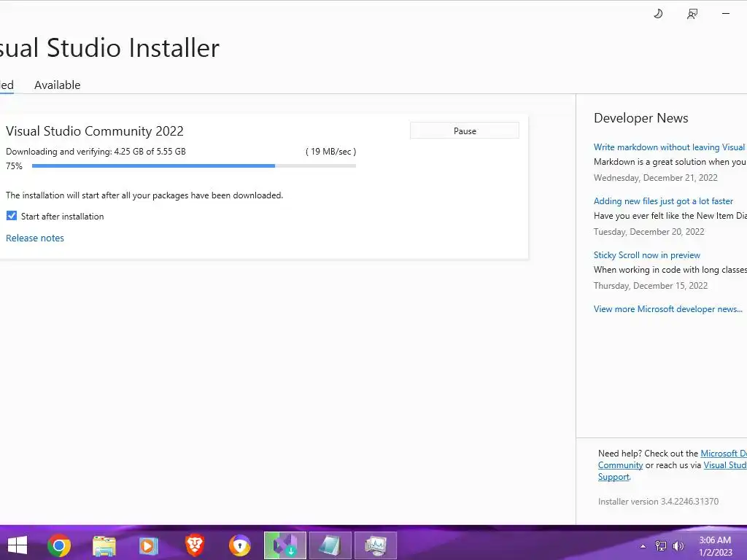Open the media player taskbar icon
The width and height of the screenshot is (747, 560).
click(149, 545)
